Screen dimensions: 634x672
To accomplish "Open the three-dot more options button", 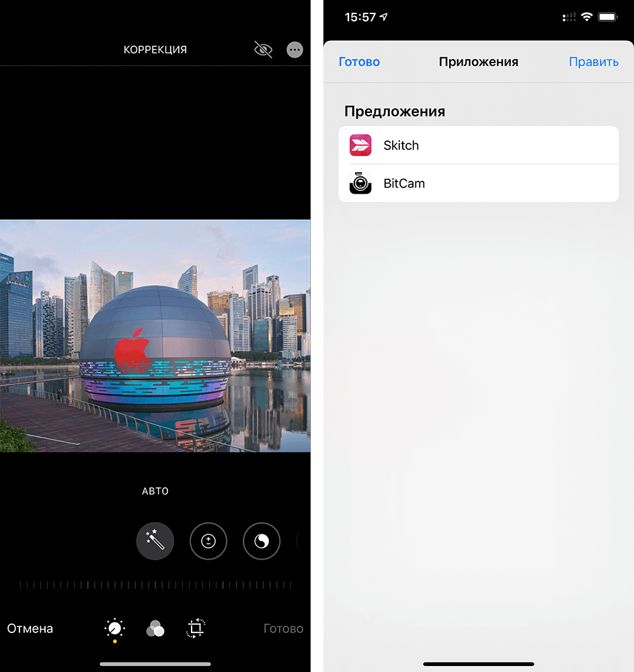I will [x=294, y=50].
